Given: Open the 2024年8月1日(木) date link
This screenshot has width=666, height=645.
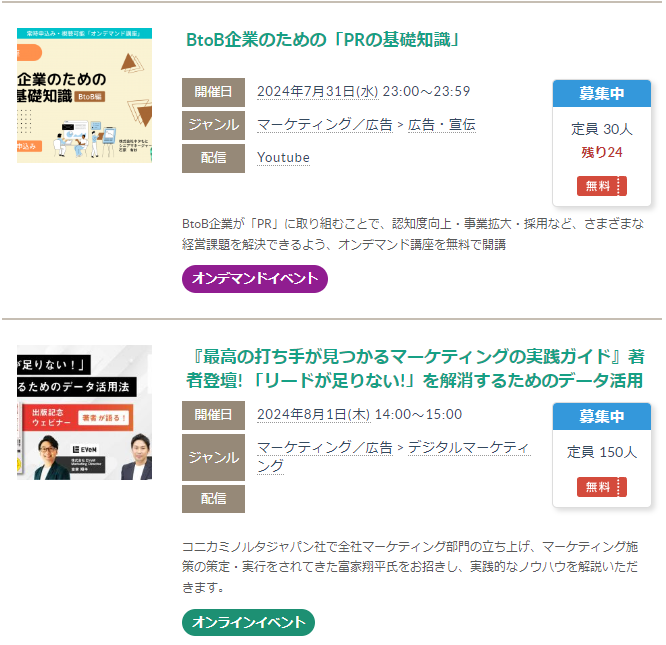Looking at the screenshot, I should (x=313, y=414).
